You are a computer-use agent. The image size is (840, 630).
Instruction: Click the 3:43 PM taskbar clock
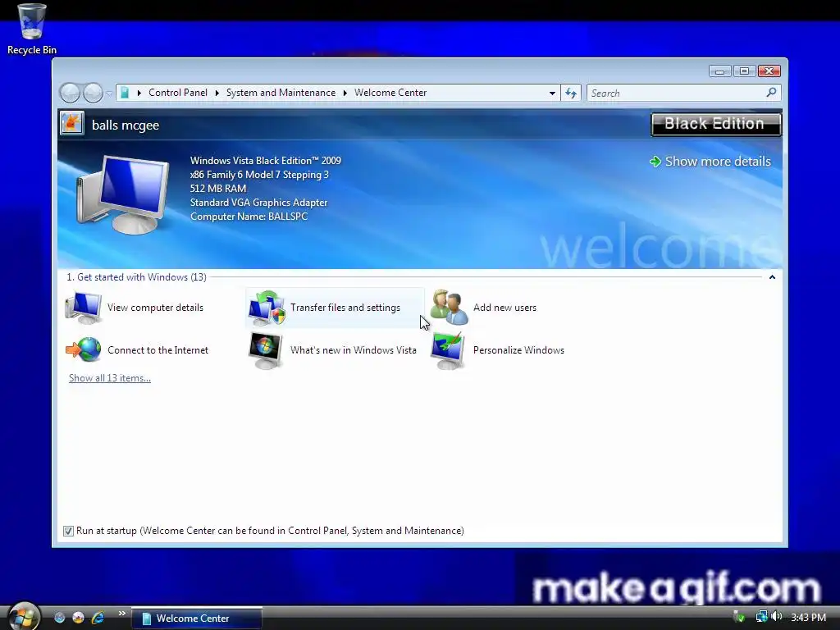click(x=808, y=618)
